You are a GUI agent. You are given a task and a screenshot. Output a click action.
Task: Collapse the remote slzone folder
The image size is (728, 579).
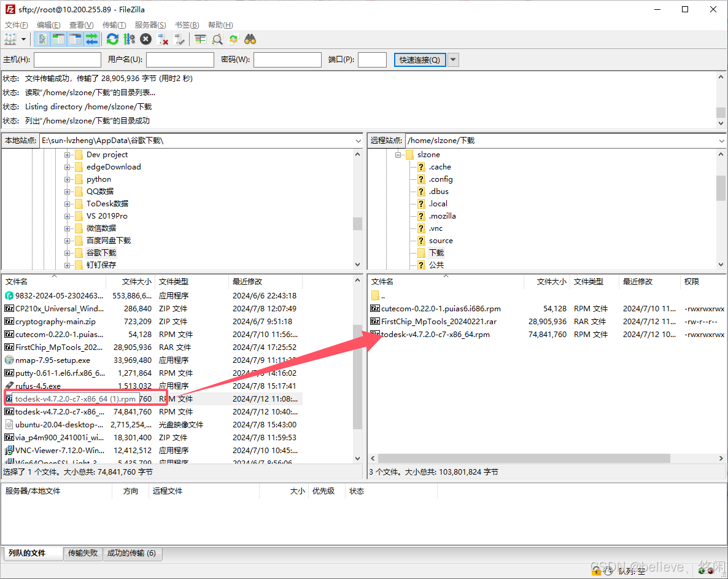click(398, 155)
